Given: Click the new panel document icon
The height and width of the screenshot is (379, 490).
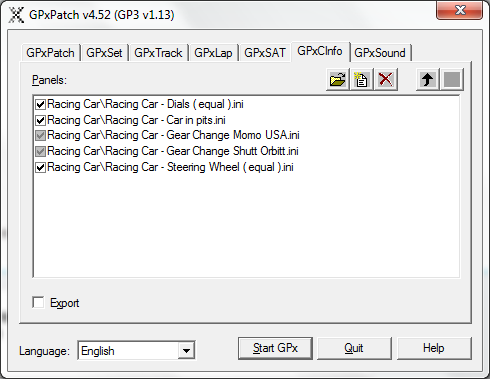Looking at the screenshot, I should coord(361,80).
